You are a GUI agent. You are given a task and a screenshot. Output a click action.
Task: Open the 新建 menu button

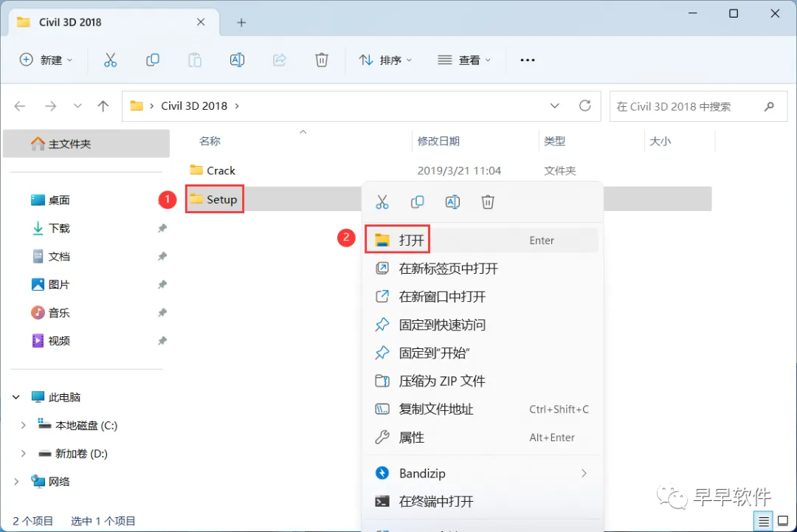click(46, 60)
